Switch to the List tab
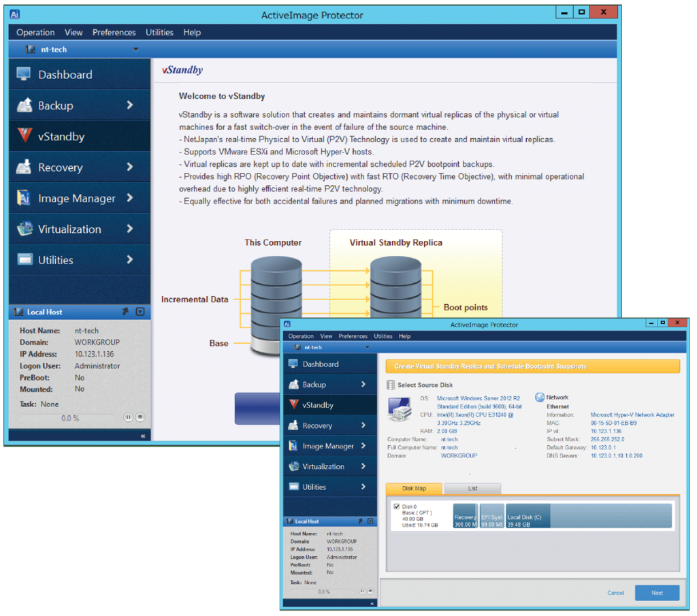Screen dimensions: 697x616 pyautogui.click(x=472, y=488)
